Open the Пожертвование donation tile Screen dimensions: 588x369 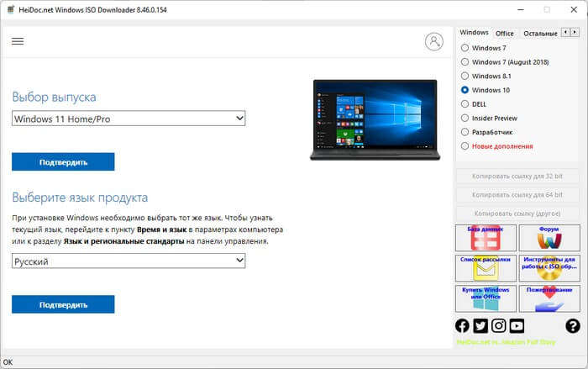[x=549, y=298]
